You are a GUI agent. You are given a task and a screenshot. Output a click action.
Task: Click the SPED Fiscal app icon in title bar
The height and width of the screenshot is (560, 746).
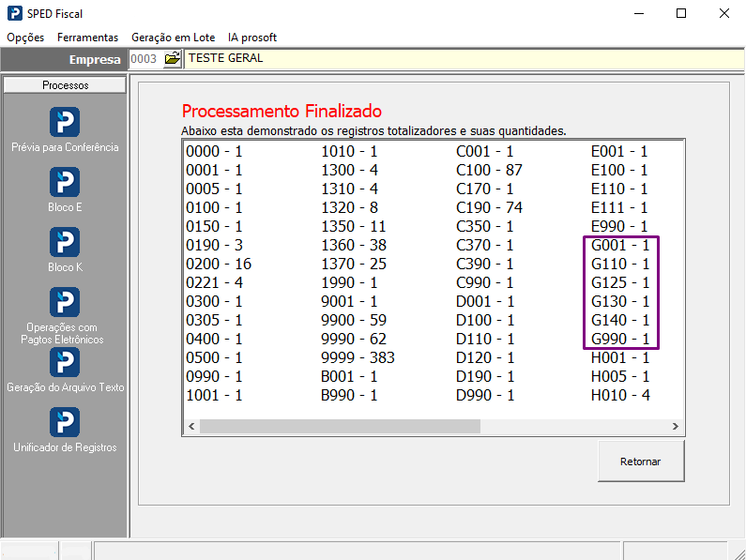tap(15, 13)
